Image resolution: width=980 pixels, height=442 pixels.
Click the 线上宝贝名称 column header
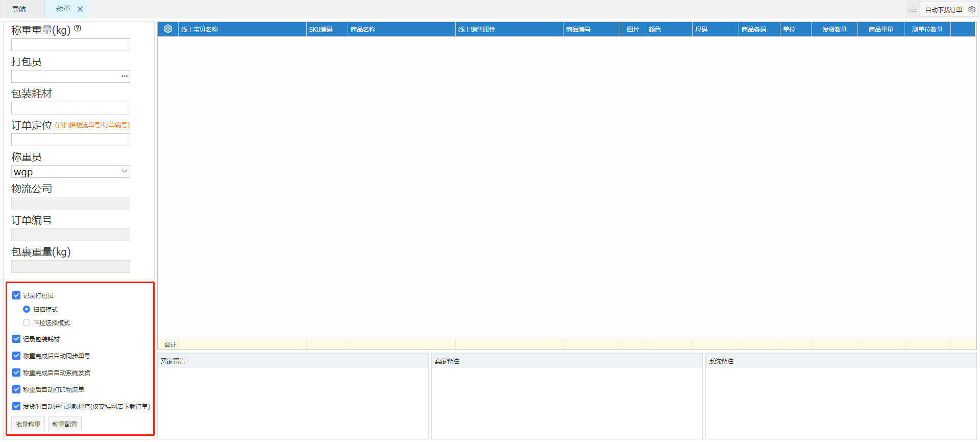(242, 29)
